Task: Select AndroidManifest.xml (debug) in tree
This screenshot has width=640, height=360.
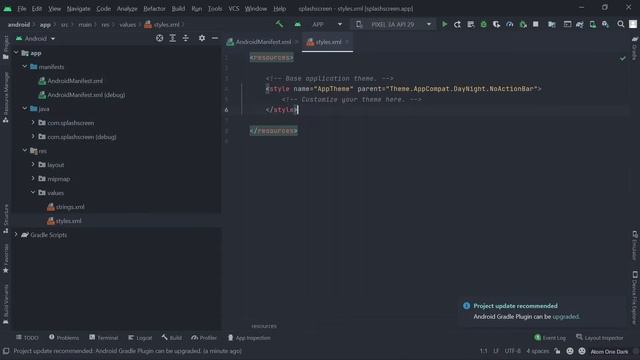Action: point(86,95)
